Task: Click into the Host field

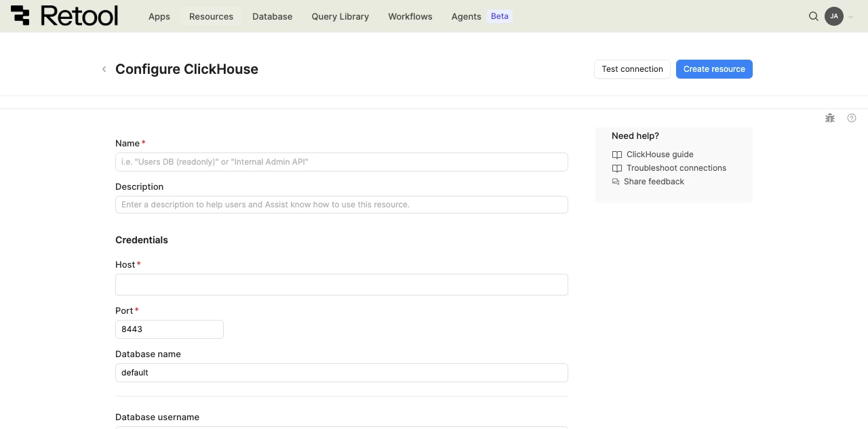Action: (x=341, y=285)
